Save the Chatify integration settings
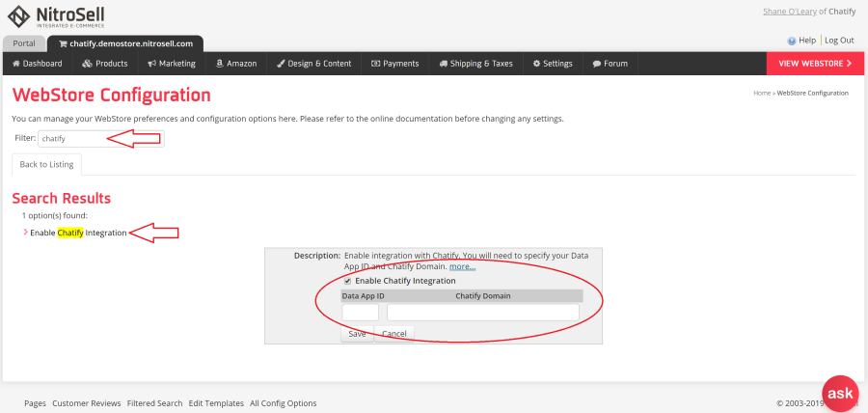Viewport: 868px width, 413px height. coord(357,334)
